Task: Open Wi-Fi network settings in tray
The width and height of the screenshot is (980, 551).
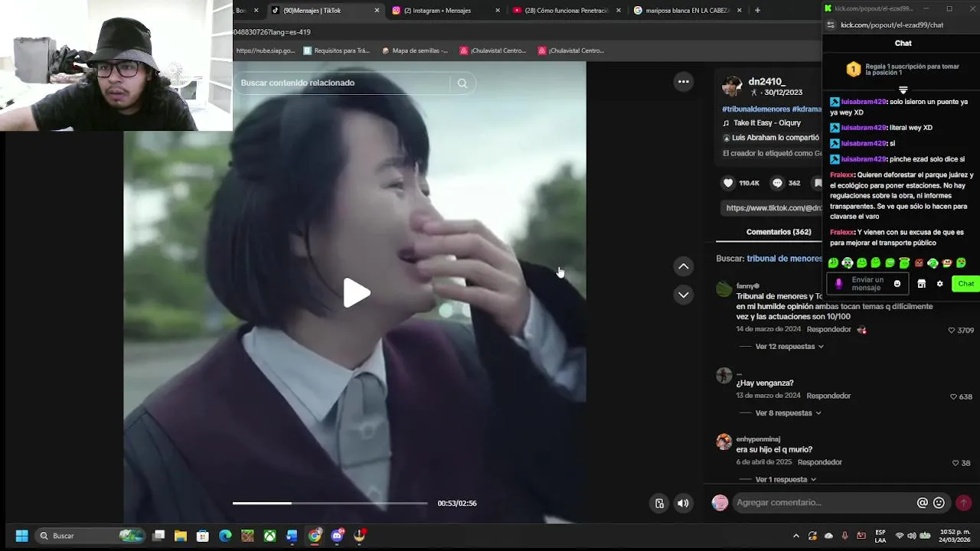Action: point(900,536)
